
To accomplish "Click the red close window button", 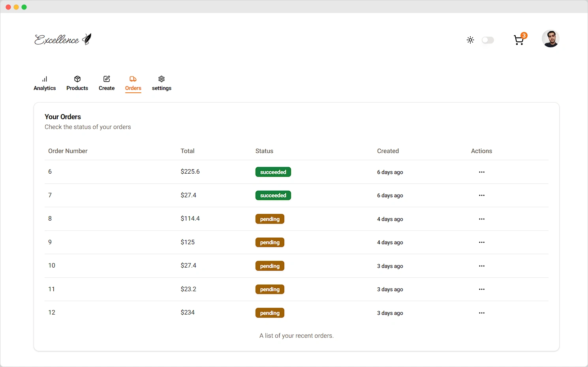I will pos(8,7).
